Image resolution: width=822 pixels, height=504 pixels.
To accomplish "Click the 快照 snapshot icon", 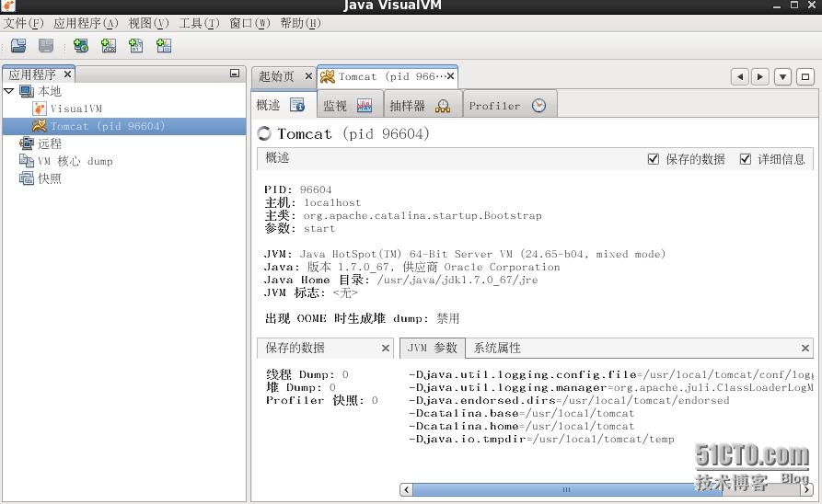I will pyautogui.click(x=27, y=178).
